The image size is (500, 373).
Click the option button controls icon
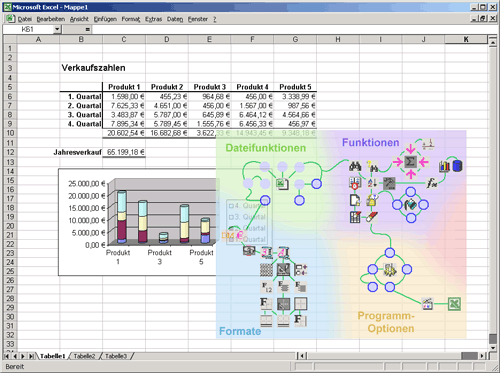[301, 270]
